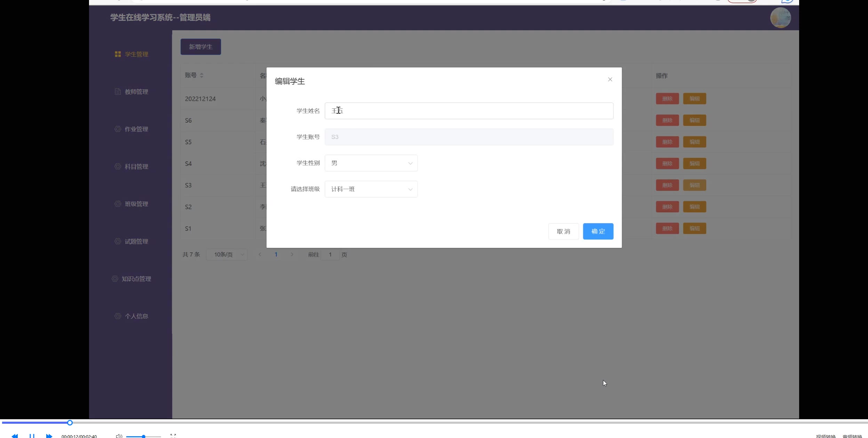This screenshot has width=868, height=438.
Task: Open 学生管理 in the sidebar
Action: coord(136,54)
